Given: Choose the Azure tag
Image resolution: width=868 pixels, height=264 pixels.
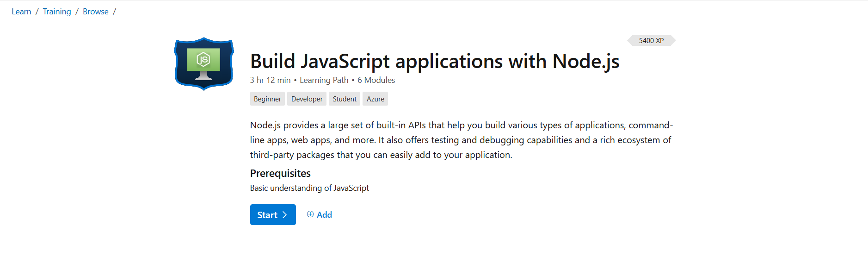Looking at the screenshot, I should tap(376, 99).
